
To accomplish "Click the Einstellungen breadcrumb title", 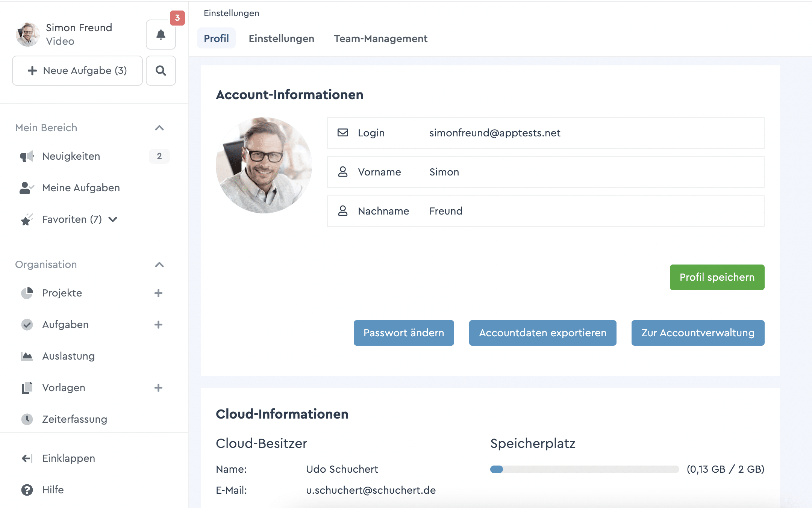I will click(x=231, y=13).
